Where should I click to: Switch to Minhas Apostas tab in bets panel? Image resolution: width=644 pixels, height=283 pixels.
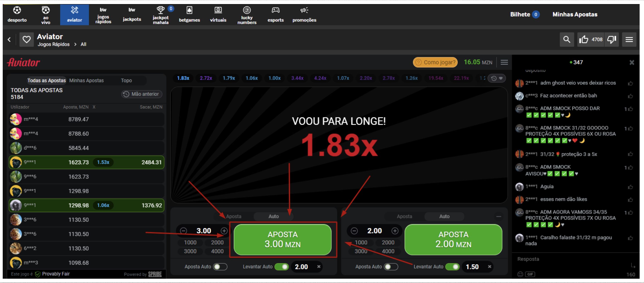coord(86,80)
